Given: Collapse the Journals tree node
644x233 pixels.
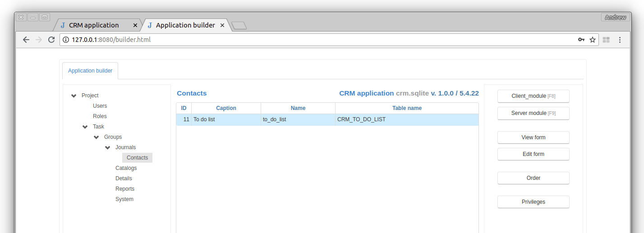Looking at the screenshot, I should [x=107, y=147].
